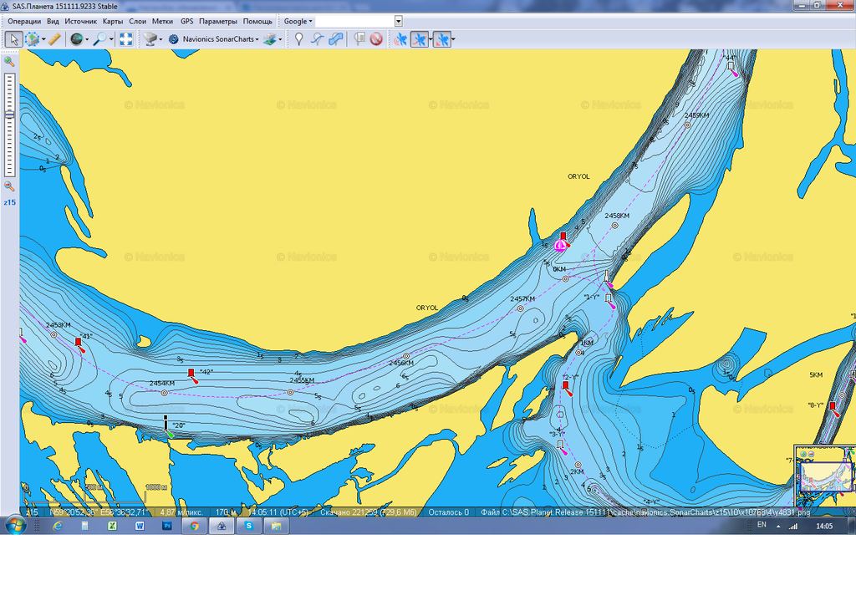This screenshot has height=616, width=856.
Task: Select the arrow pointer navigation tool
Action: [x=13, y=39]
